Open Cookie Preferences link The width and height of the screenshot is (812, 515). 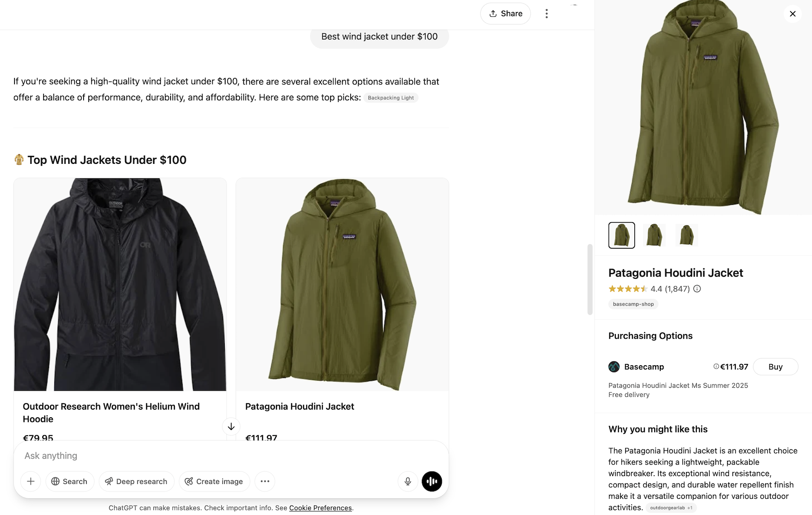pyautogui.click(x=320, y=508)
